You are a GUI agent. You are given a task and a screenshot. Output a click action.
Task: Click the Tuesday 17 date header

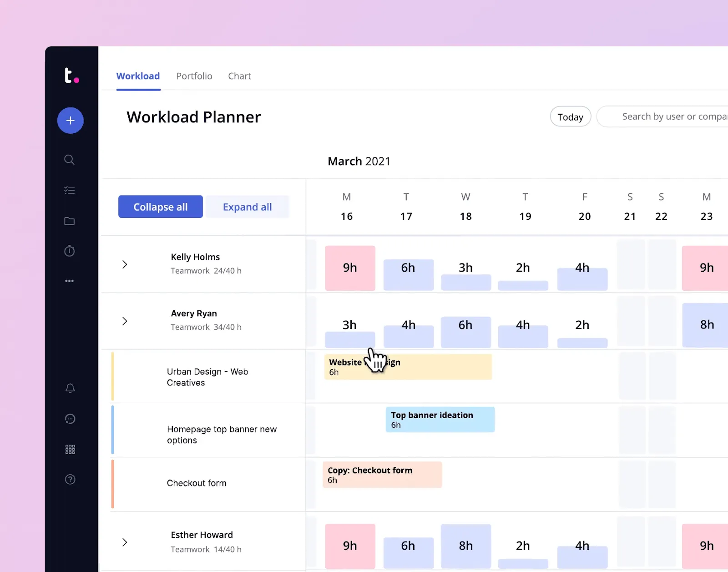[x=406, y=207]
